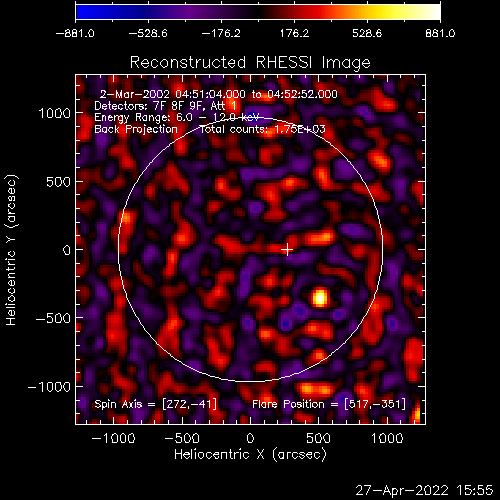Viewport: 500px width, 500px height.
Task: Click the 881.0 color bar maximum label
Action: (x=440, y=33)
